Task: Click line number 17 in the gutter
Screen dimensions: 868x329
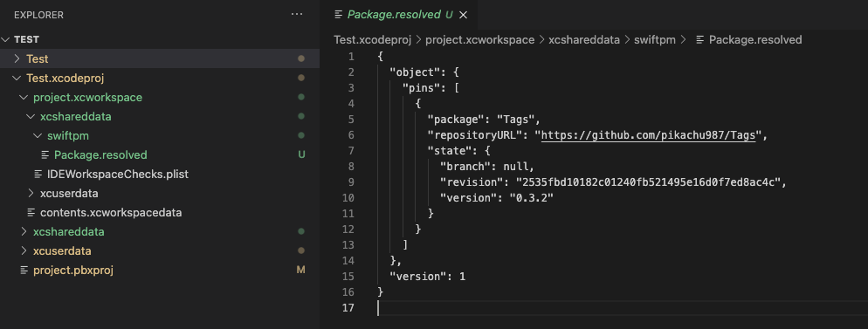Action: [348, 308]
